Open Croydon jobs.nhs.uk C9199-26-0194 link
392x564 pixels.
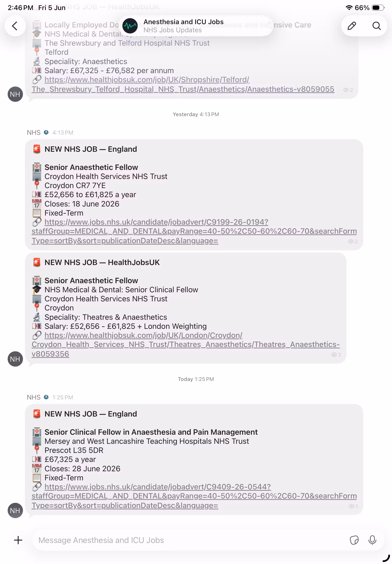[x=194, y=231]
